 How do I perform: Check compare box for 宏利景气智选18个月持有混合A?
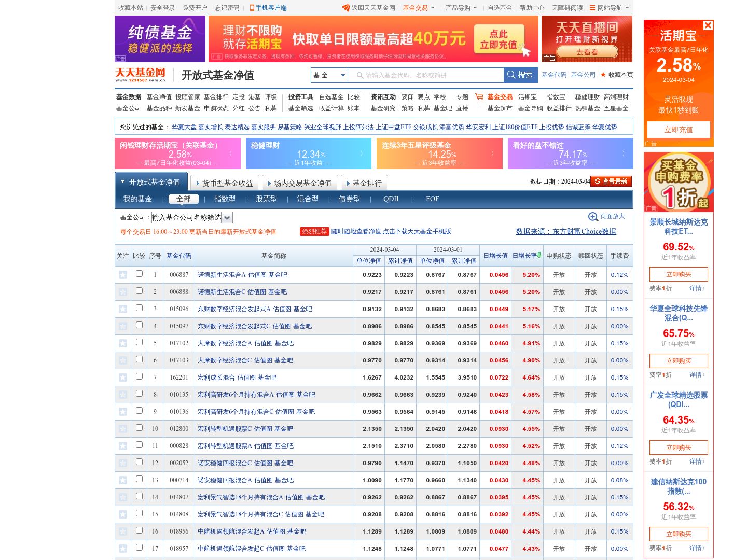139,496
